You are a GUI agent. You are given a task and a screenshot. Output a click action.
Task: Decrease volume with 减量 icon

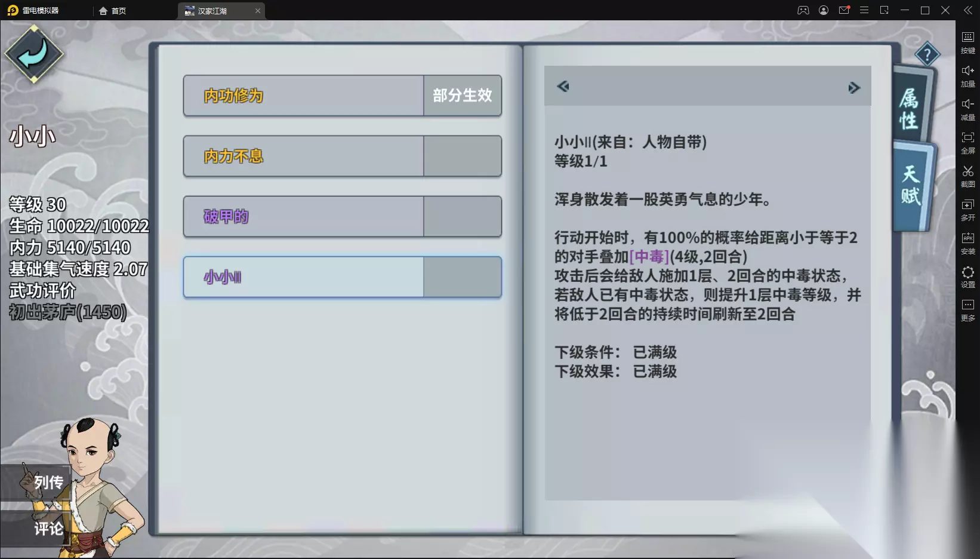coord(967,110)
